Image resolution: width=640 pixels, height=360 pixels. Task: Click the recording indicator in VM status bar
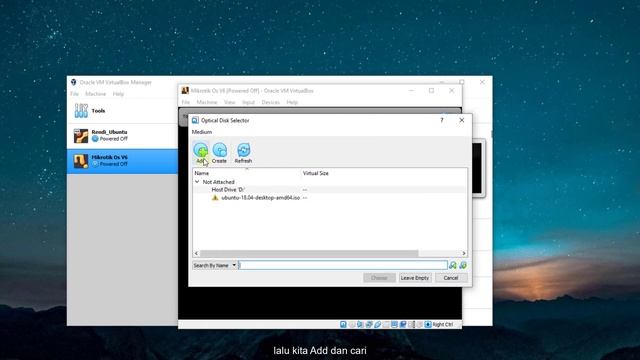click(403, 324)
